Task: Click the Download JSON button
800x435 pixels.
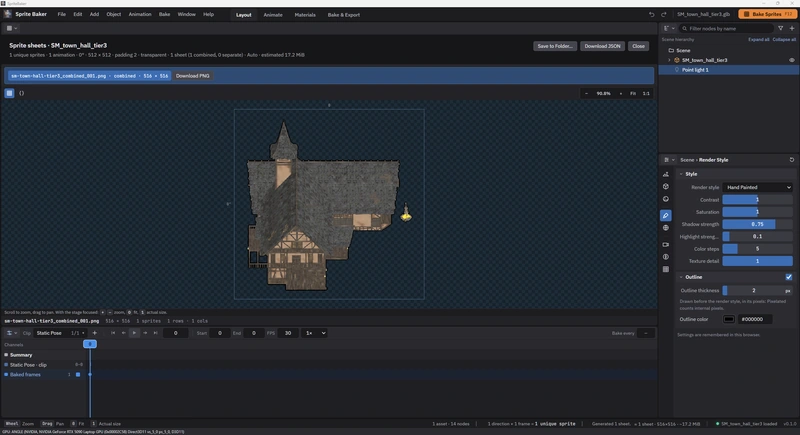Action: [603, 46]
